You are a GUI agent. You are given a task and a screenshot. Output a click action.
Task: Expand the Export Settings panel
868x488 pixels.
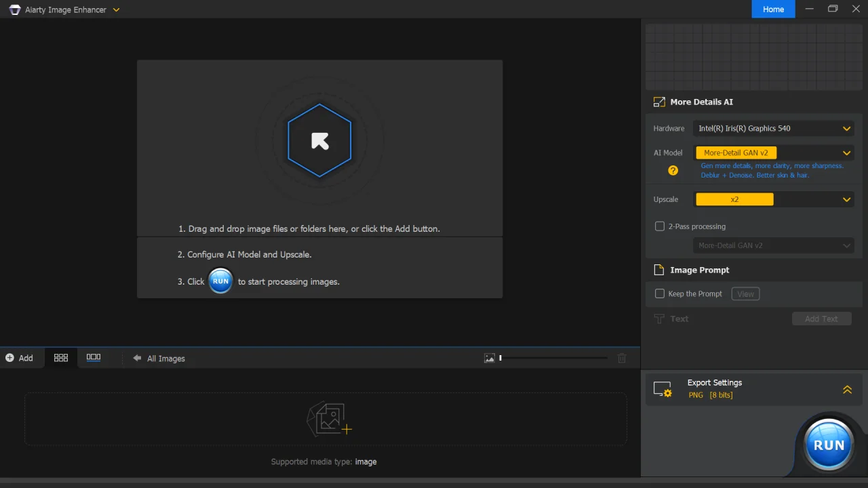[847, 389]
